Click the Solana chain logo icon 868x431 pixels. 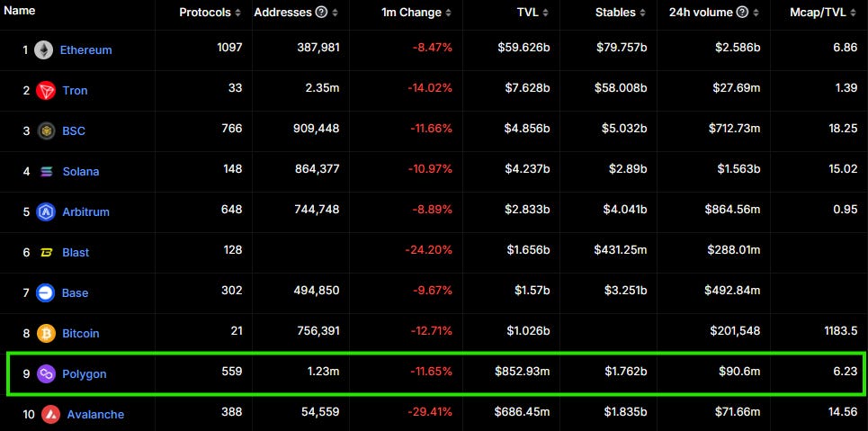[x=46, y=171]
